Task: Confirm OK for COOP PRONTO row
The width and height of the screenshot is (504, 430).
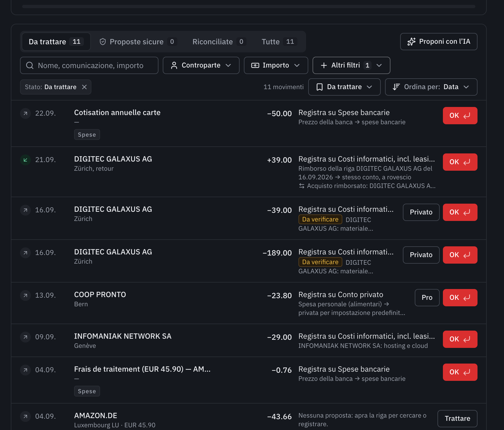Action: [460, 298]
